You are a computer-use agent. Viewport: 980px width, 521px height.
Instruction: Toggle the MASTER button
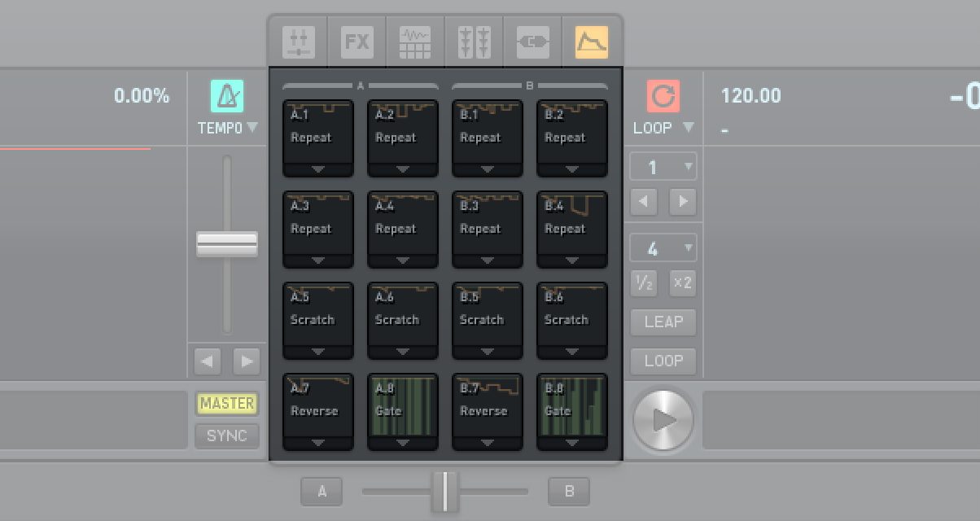pos(227,404)
